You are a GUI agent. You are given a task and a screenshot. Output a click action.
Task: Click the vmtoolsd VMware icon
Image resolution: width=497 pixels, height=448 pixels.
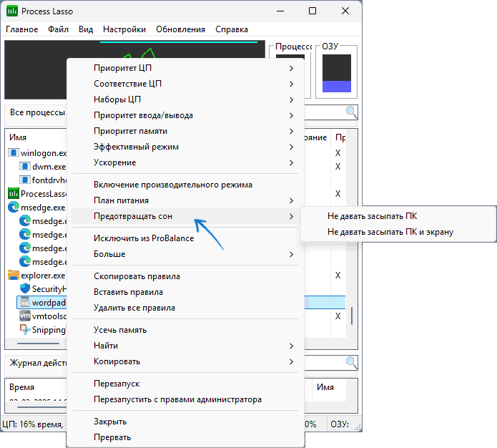tap(25, 316)
